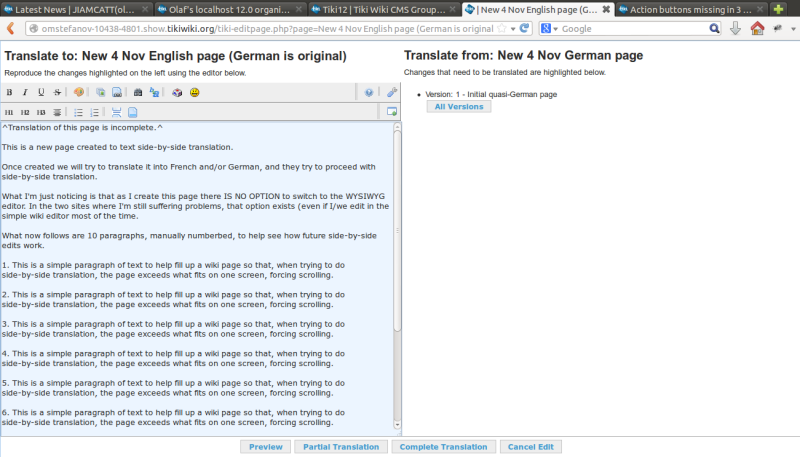The width and height of the screenshot is (800, 457).
Task: Switch to the Latest News JIAMCATT tab
Action: [x=76, y=9]
